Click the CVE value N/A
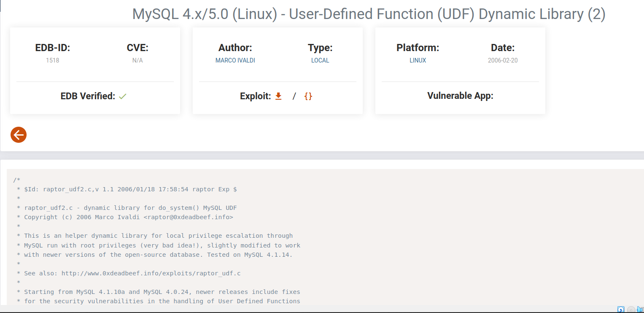 tap(137, 60)
